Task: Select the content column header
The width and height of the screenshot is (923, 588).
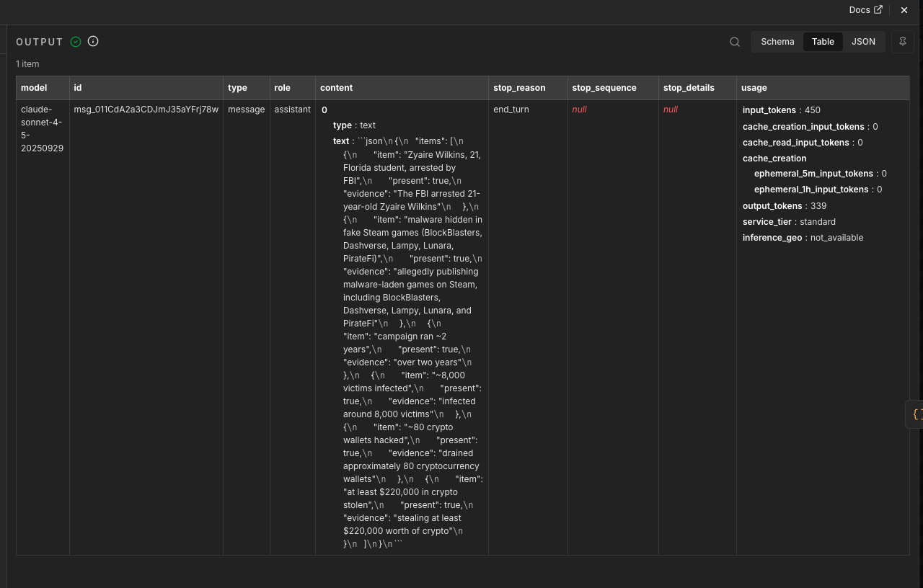Action: [x=402, y=88]
